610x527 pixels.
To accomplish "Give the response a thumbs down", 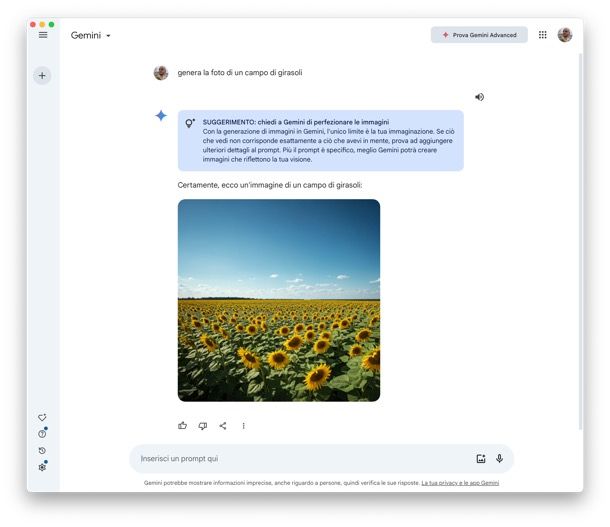I will (x=203, y=426).
